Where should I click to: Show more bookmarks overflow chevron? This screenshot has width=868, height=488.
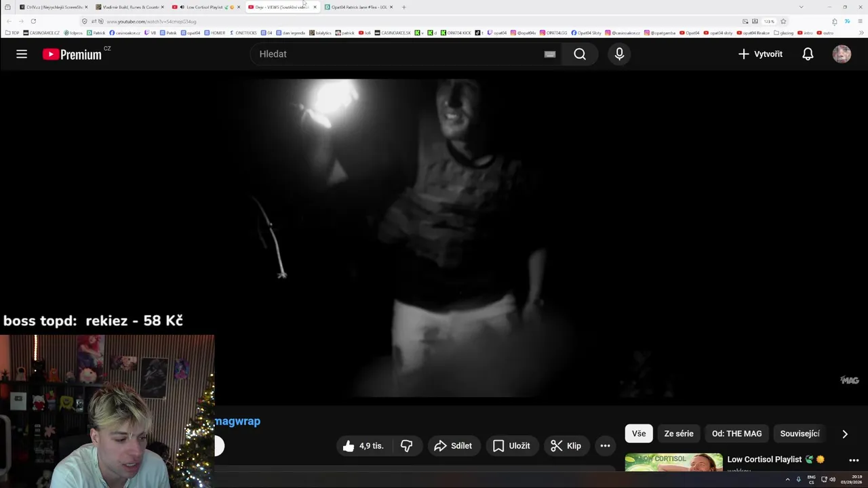coord(860,33)
